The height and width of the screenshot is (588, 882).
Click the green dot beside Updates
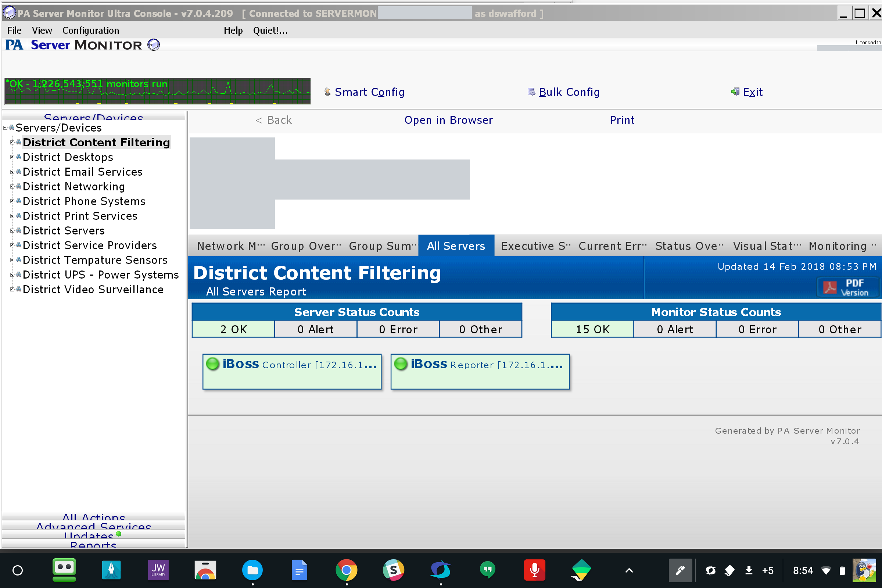click(x=118, y=534)
